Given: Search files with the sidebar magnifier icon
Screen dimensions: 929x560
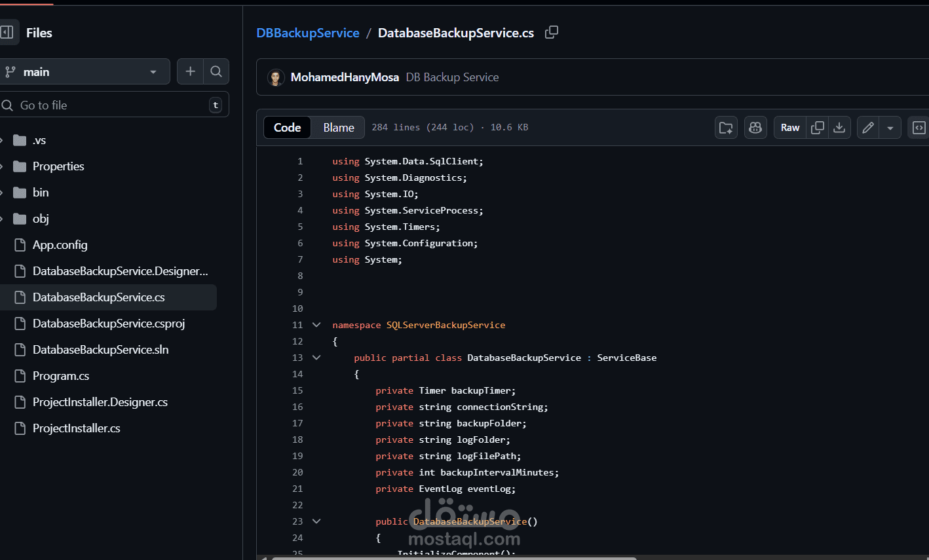Looking at the screenshot, I should pos(216,71).
